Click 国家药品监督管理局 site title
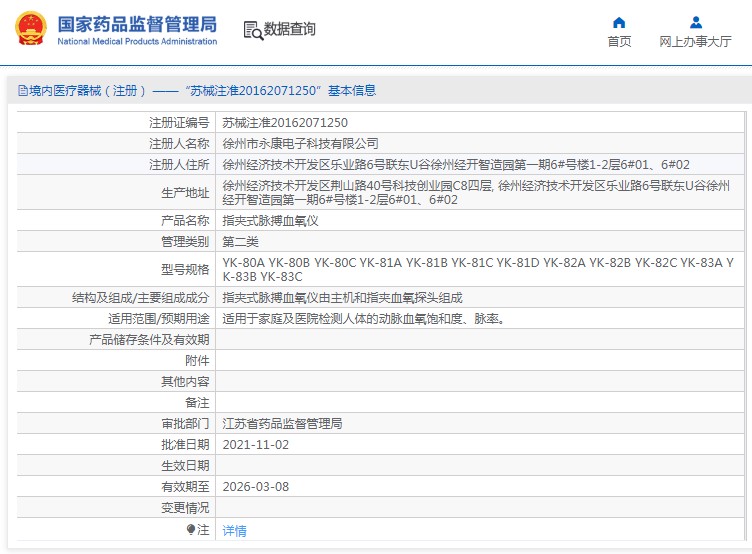The width and height of the screenshot is (752, 554). coord(137,24)
